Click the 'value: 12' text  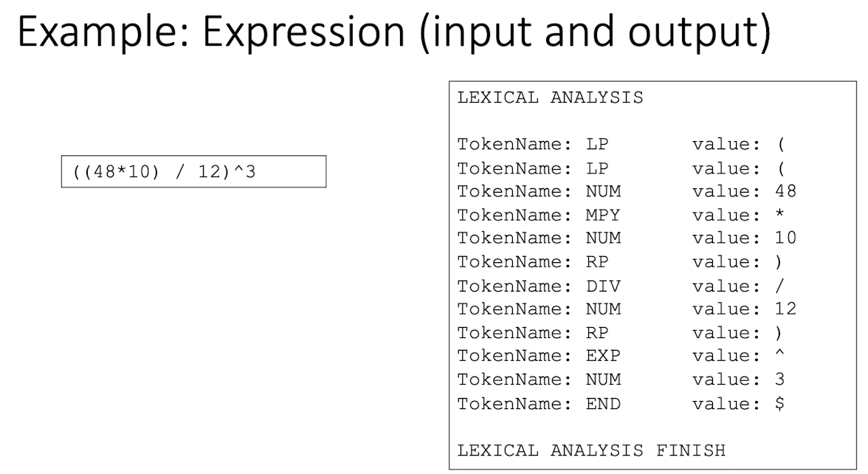point(744,309)
